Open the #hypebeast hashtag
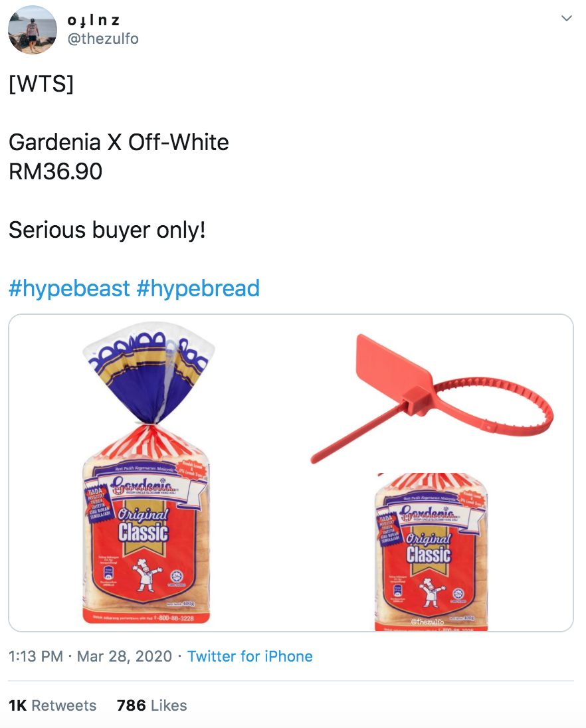Screen dimensions: 586x728 tap(69, 288)
